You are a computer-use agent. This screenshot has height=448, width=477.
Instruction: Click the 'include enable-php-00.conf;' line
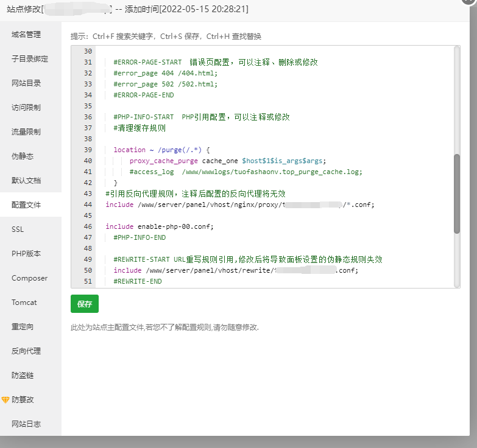click(x=160, y=226)
